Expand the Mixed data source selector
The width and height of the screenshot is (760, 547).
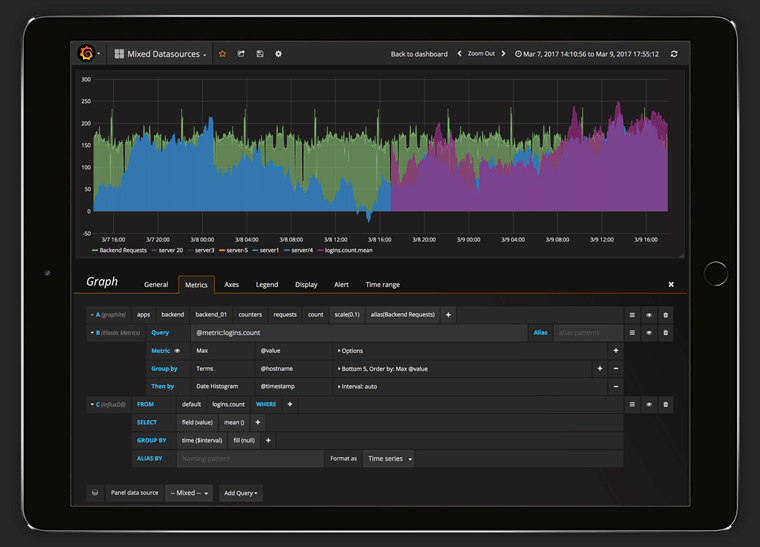pyautogui.click(x=189, y=493)
